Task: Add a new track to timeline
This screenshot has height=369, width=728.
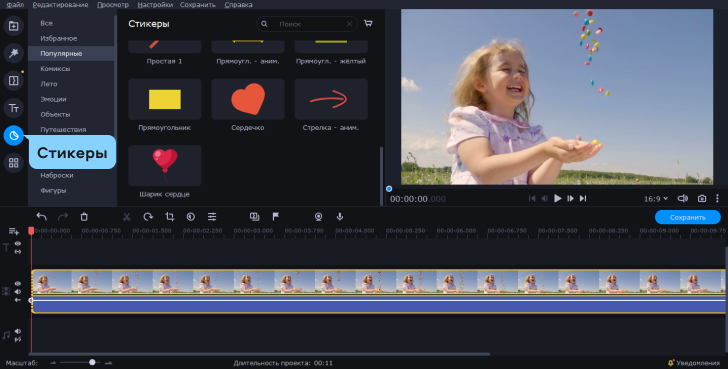Action: coord(13,231)
